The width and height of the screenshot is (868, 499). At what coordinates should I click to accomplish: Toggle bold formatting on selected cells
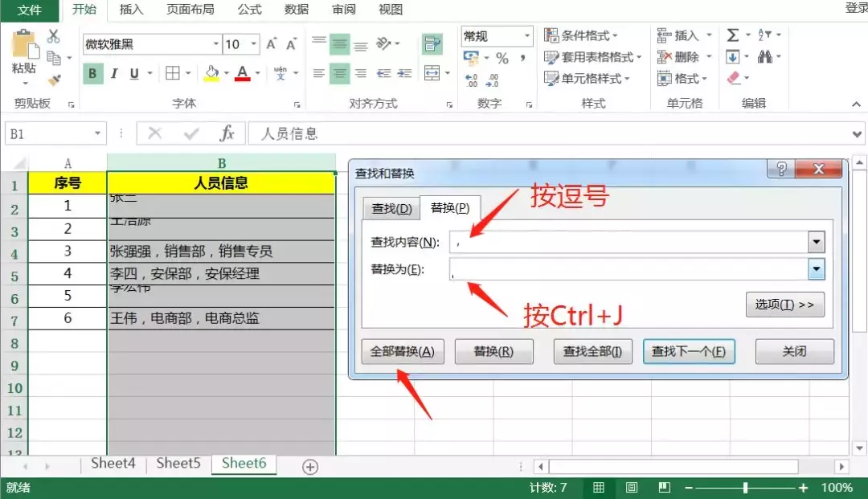93,72
